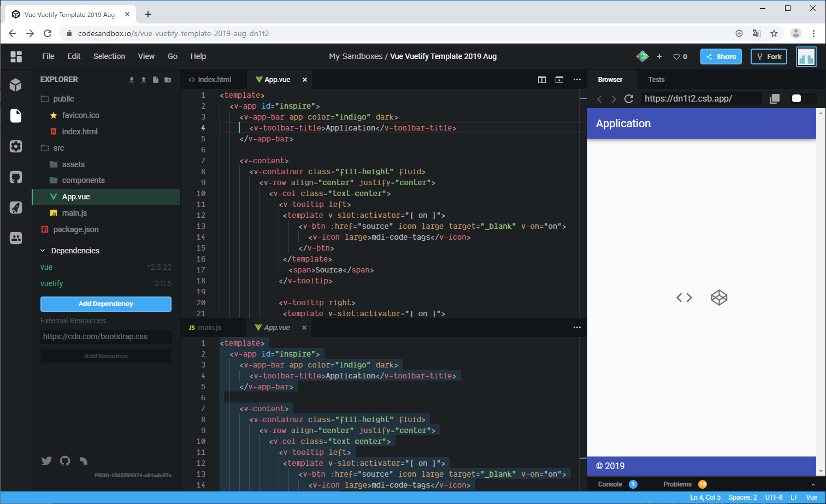The width and height of the screenshot is (826, 504).
Task: Go forward in the preview browser
Action: (613, 99)
